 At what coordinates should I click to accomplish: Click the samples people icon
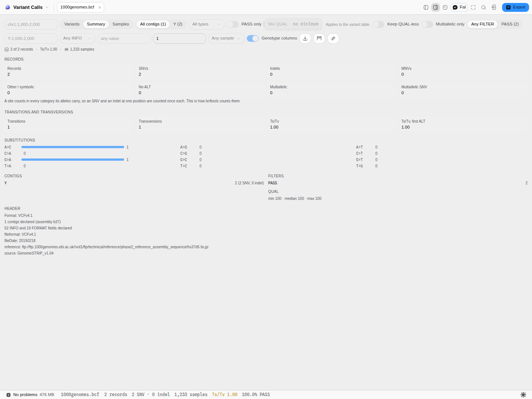(66, 50)
